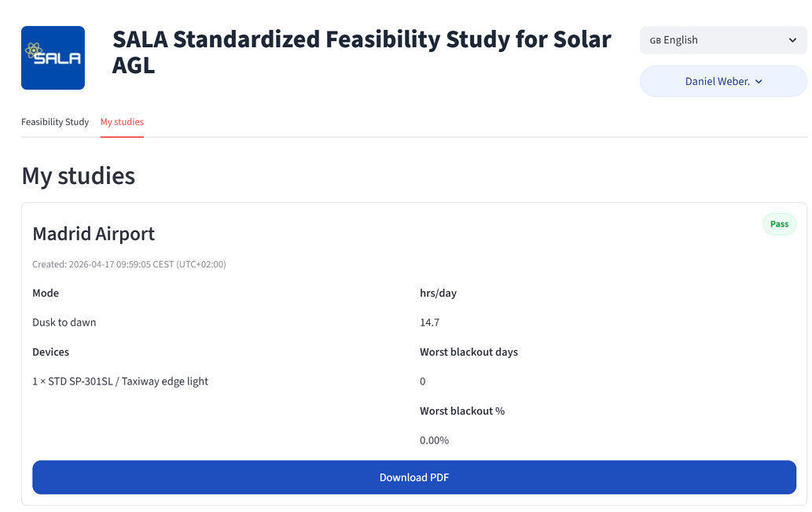Click the SALA logo image
The image size is (812, 512).
tap(53, 57)
